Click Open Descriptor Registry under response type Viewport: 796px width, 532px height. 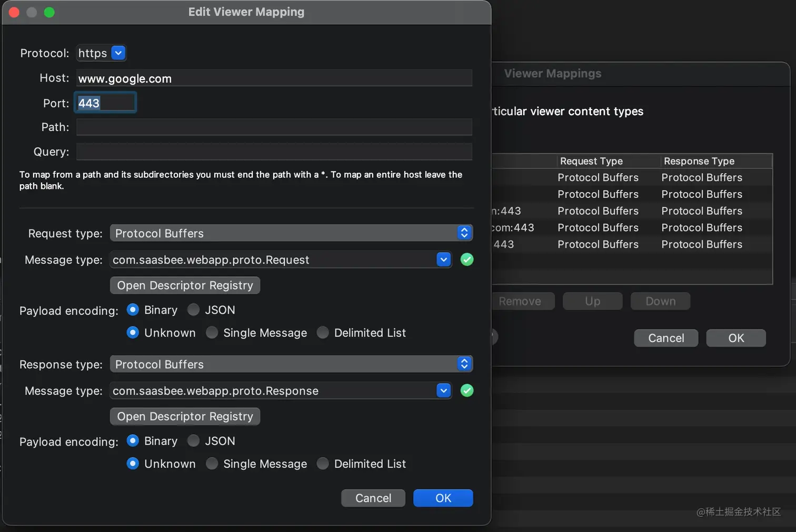pos(185,416)
